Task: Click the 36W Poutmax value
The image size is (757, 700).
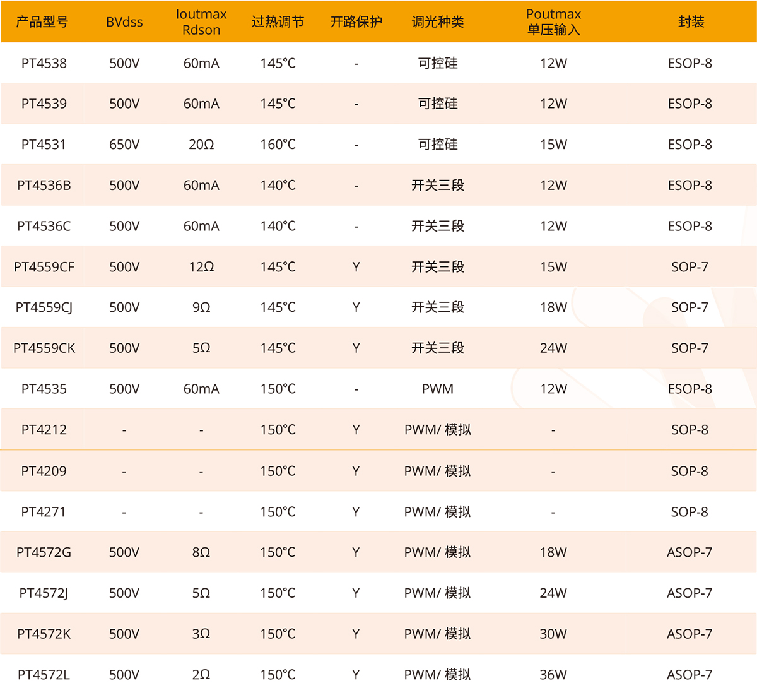Action: [553, 675]
